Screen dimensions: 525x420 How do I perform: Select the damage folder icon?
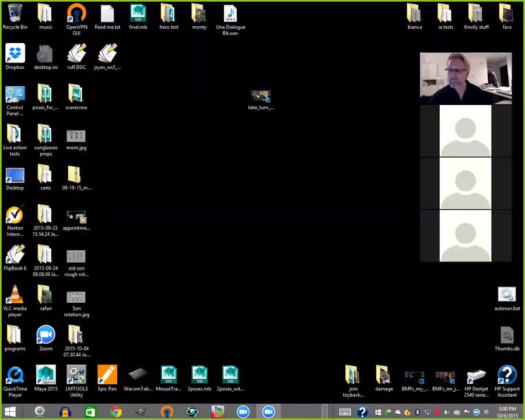point(384,379)
